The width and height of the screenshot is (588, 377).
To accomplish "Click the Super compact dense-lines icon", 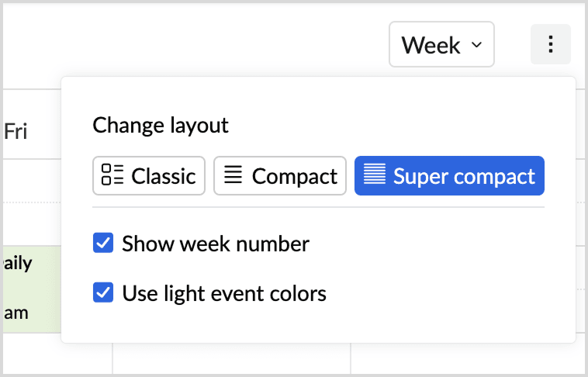I will point(375,176).
